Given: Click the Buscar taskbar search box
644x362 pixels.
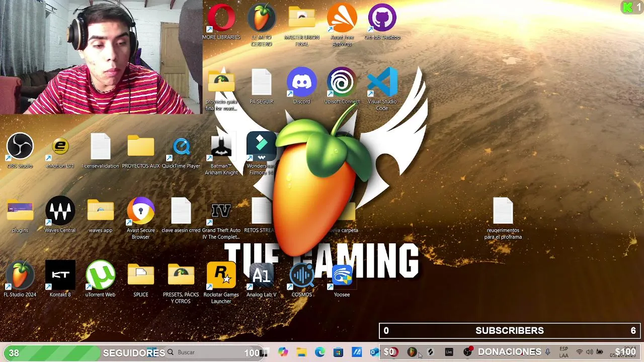Looking at the screenshot, I should (x=211, y=352).
